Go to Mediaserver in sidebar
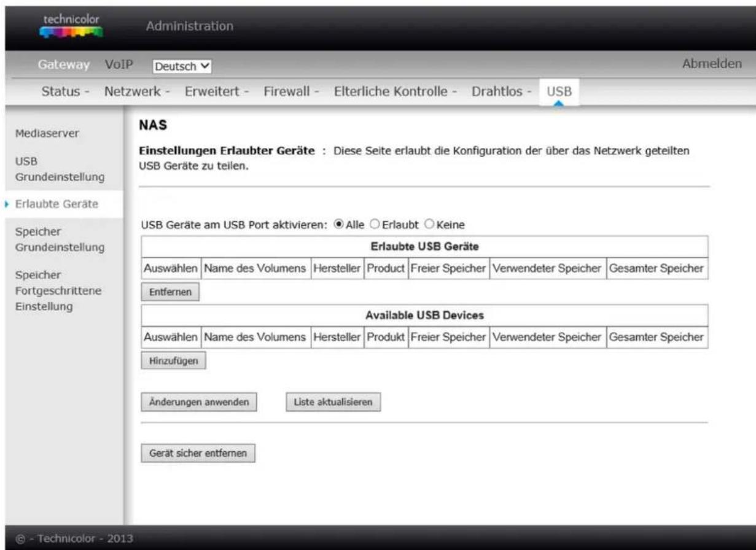 pos(49,133)
